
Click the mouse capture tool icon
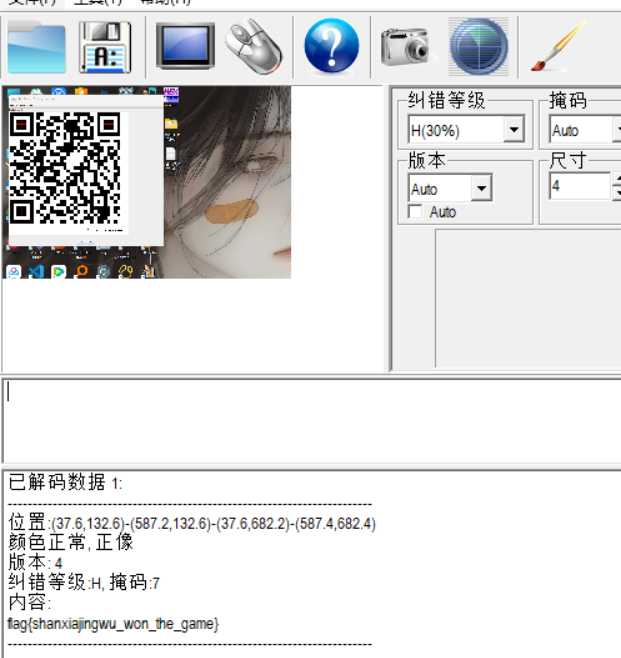pyautogui.click(x=253, y=46)
